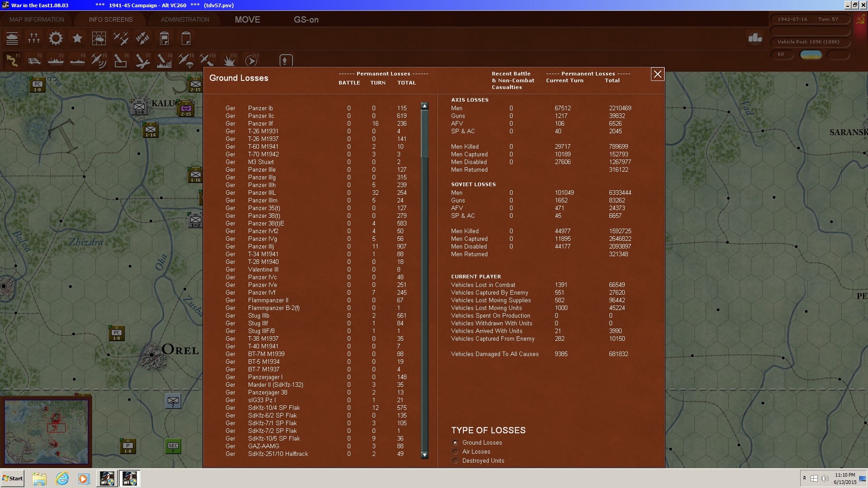The image size is (868, 488).
Task: Select air transfer mode F10 icon
Action: (x=208, y=60)
